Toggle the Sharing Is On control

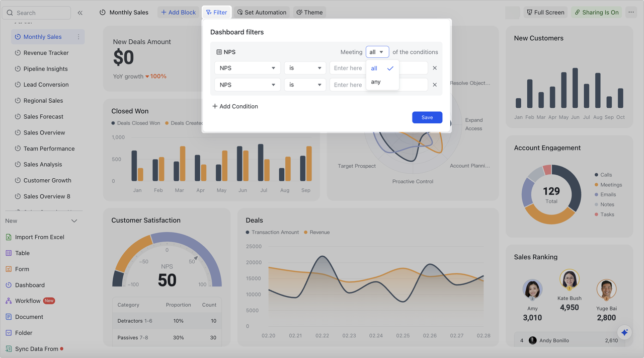(x=596, y=12)
